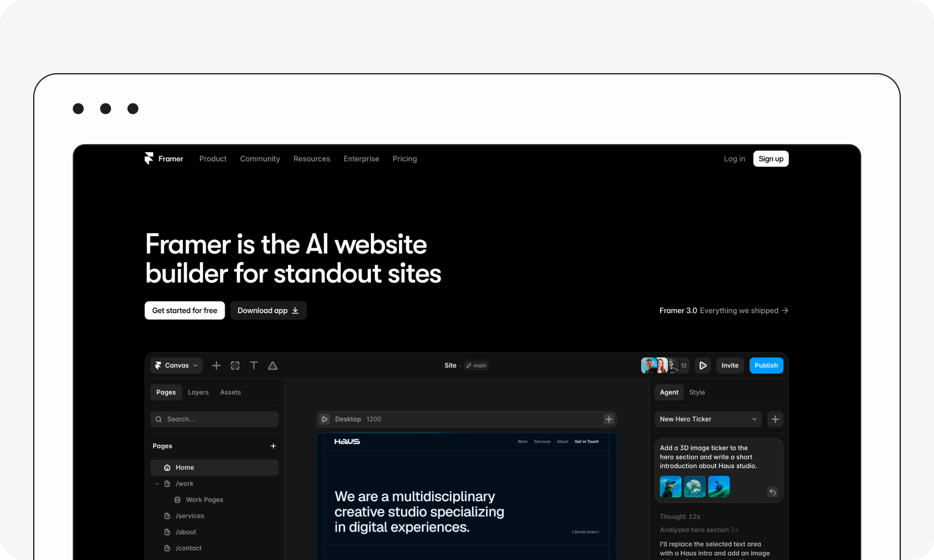
Task: Click the preview play icon in toolbar
Action: (703, 366)
